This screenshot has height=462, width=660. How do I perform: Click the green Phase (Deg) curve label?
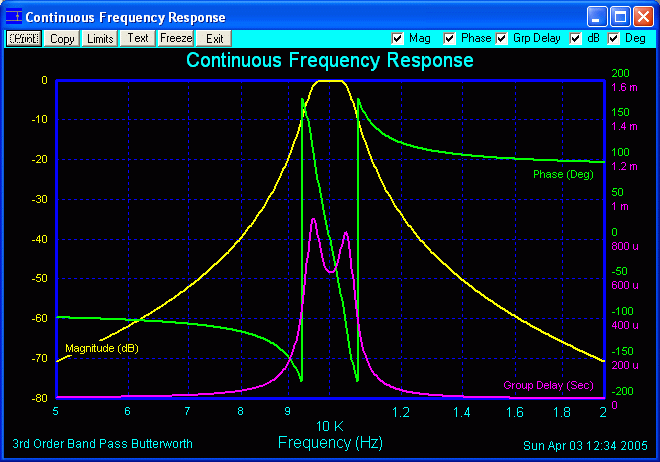[563, 174]
